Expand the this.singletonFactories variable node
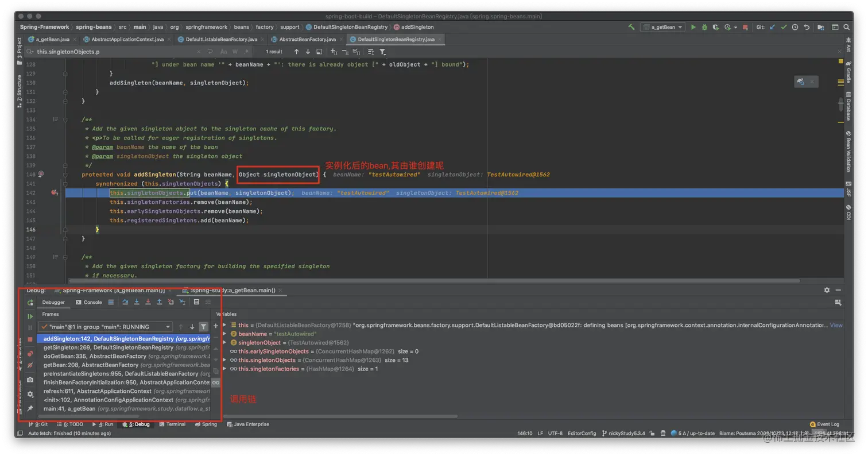Screen dimensions: 868x456 tap(224, 369)
